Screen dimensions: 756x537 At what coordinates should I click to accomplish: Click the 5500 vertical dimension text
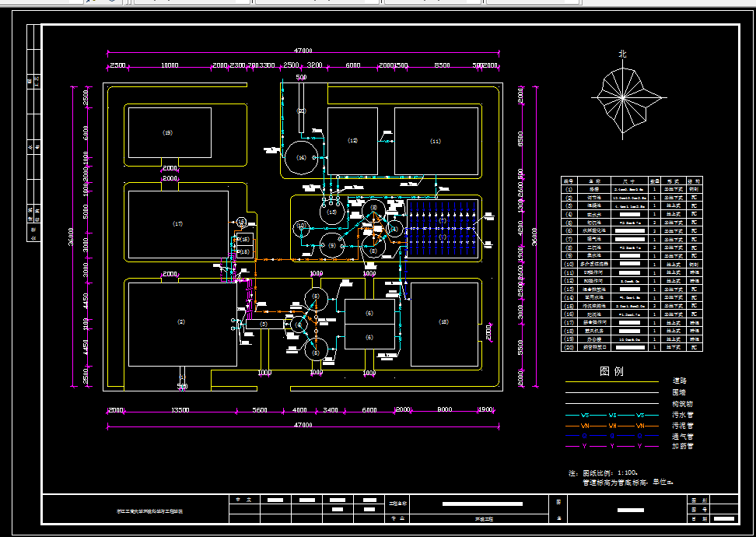520,347
